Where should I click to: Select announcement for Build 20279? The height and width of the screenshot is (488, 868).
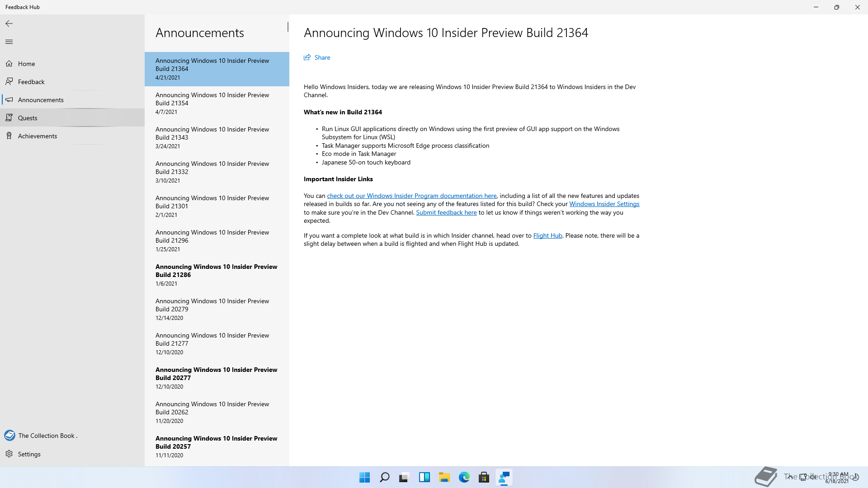click(x=217, y=310)
